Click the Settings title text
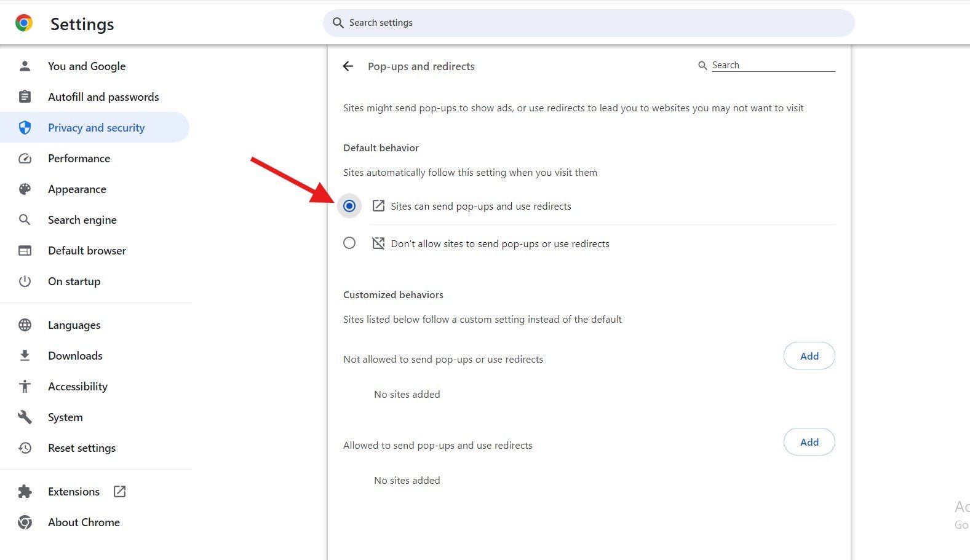970x560 pixels. click(x=82, y=24)
